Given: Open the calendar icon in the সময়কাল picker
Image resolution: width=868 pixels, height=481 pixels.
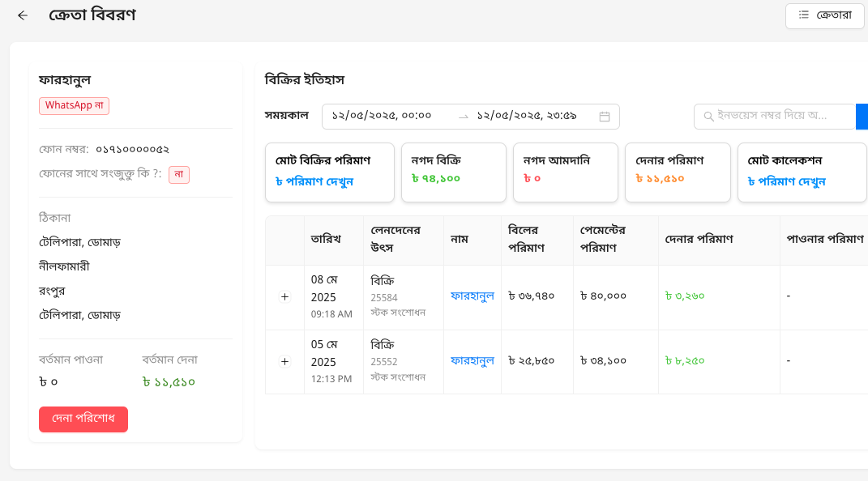Looking at the screenshot, I should tap(604, 116).
